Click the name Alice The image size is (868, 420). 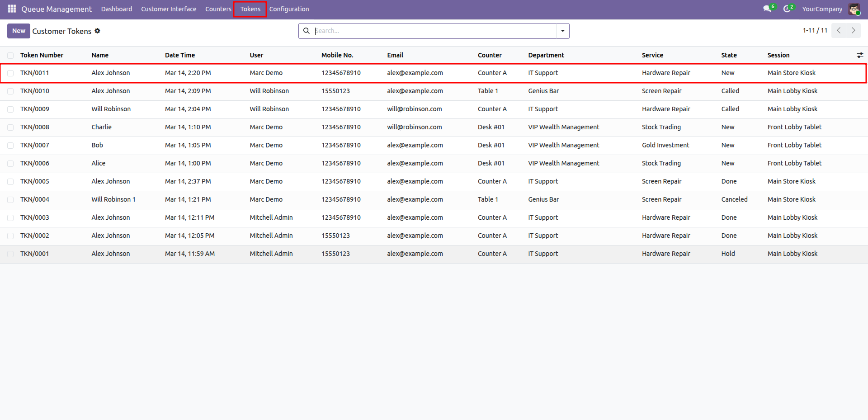pyautogui.click(x=98, y=163)
